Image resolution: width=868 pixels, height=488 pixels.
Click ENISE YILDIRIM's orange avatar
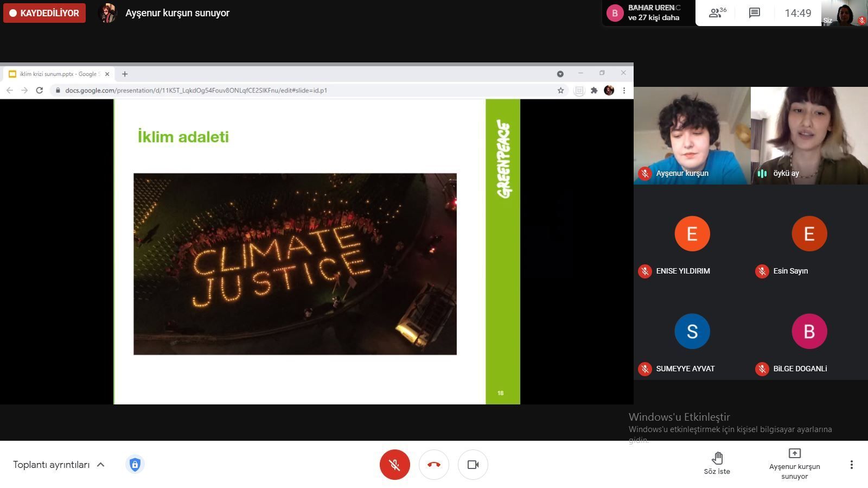(x=692, y=234)
